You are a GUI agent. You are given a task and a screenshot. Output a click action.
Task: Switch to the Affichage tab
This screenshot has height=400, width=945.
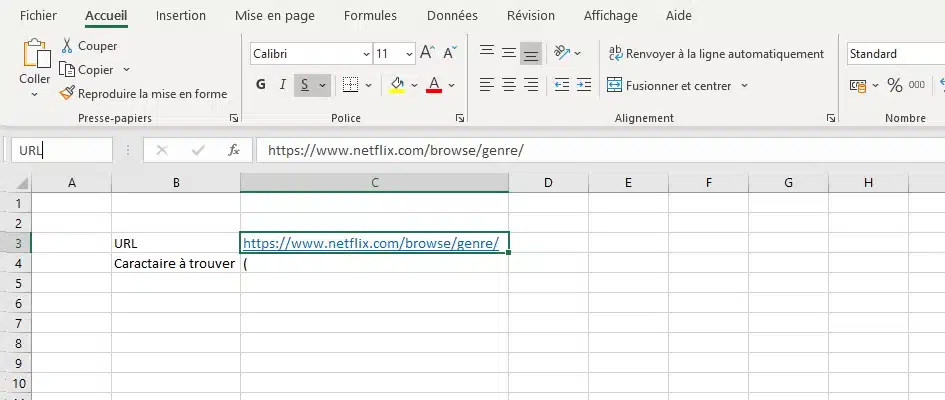611,16
